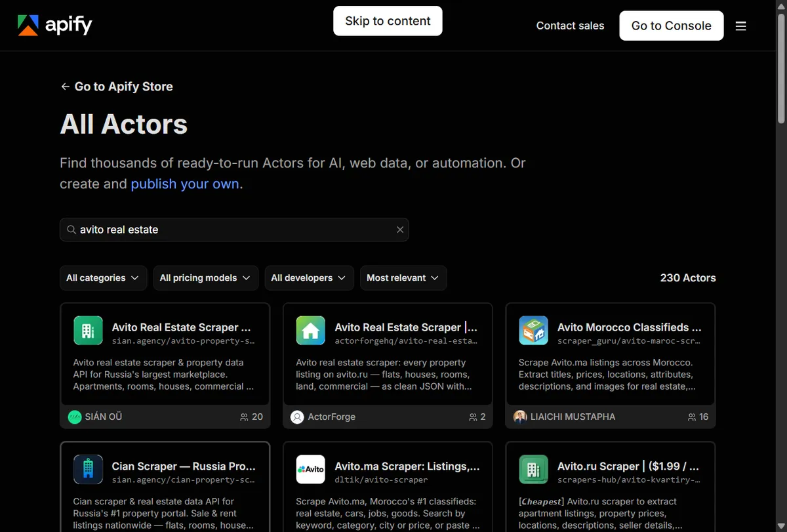Expand the All categories dropdown
Screen dimensions: 787x532
[x=103, y=278]
